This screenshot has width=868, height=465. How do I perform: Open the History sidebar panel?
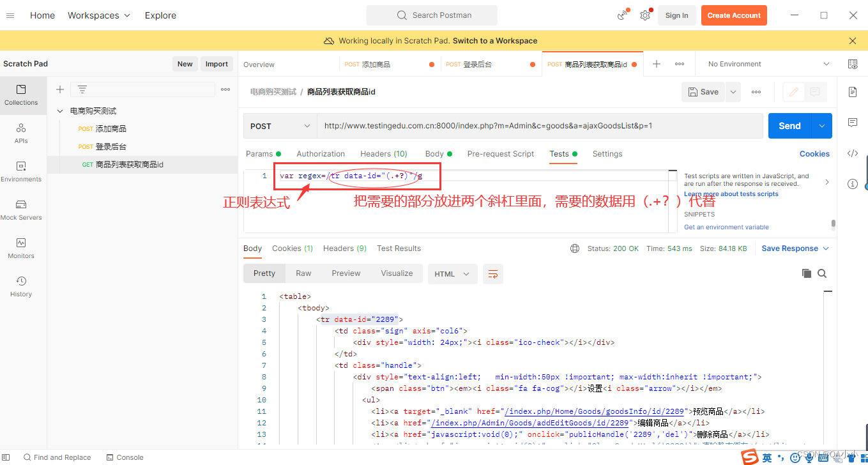coord(21,287)
